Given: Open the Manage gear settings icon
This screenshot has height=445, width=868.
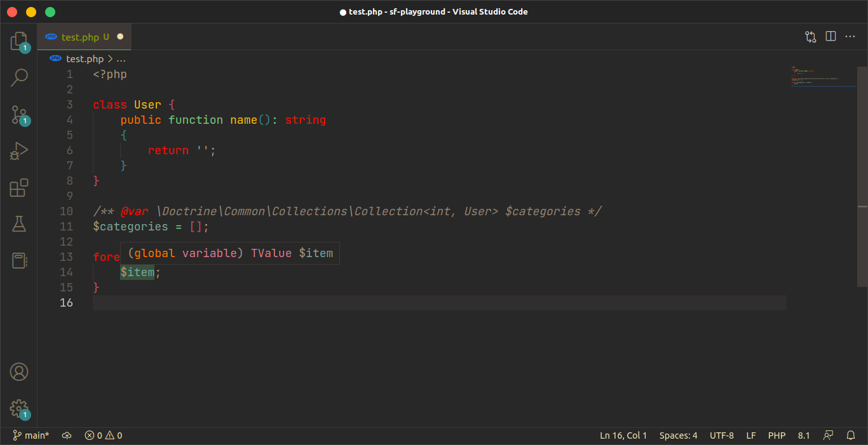Looking at the screenshot, I should 19,408.
